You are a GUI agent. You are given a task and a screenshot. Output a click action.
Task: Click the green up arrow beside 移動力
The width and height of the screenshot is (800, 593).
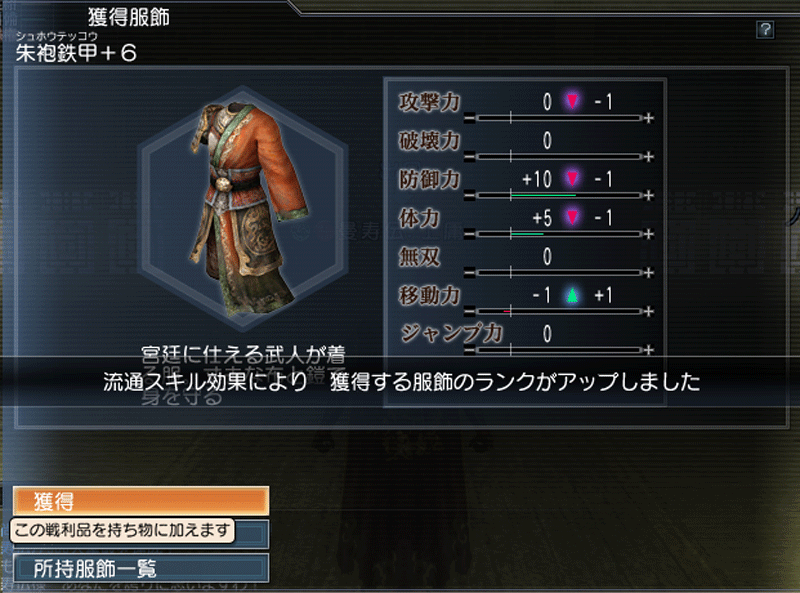coord(572,295)
